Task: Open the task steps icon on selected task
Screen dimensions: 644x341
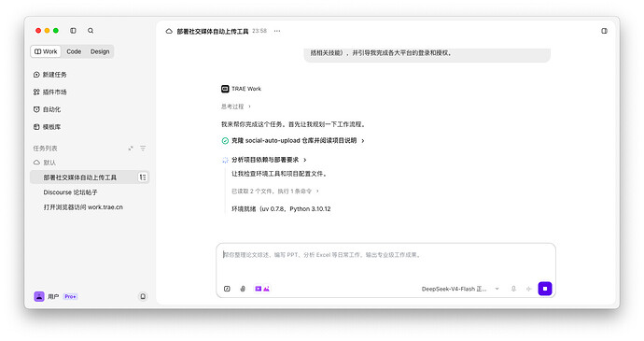Action: point(143,178)
